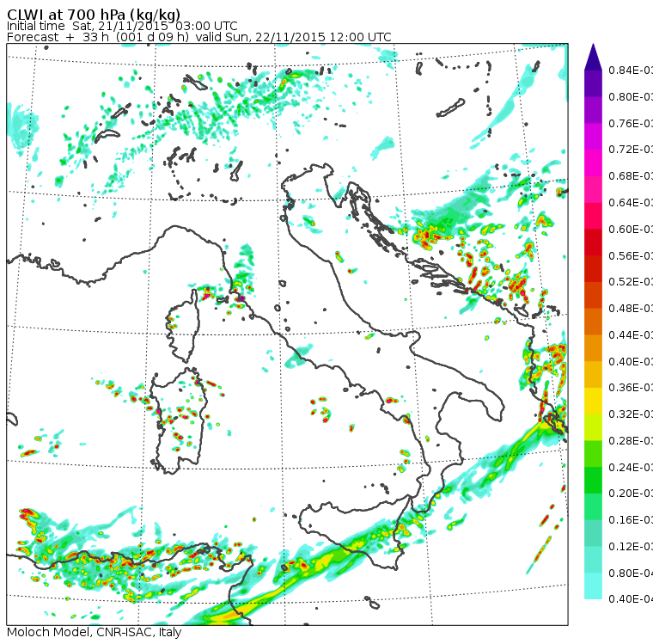Image resolution: width=653 pixels, height=644 pixels.
Task: Select the colorbar swatch between 0.20 and 0.24
Action: click(593, 481)
